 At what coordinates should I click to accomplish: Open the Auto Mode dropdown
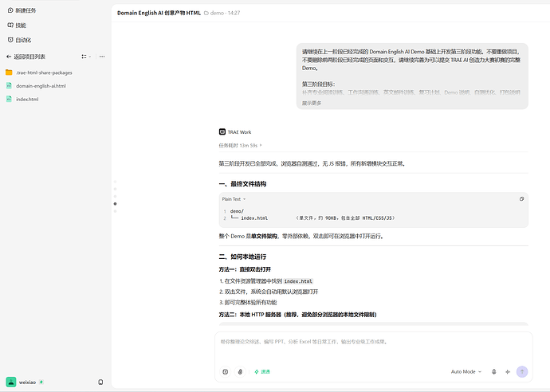[x=466, y=371]
